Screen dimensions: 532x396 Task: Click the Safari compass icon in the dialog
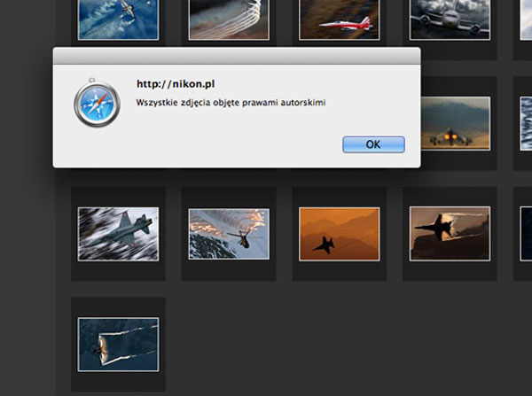97,103
